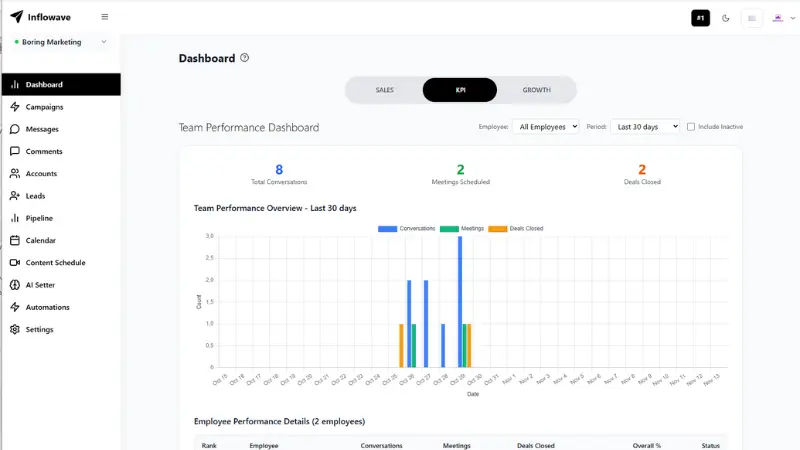Check the Include Inactive checkbox
Screen dimensions: 800x450
coord(691,127)
